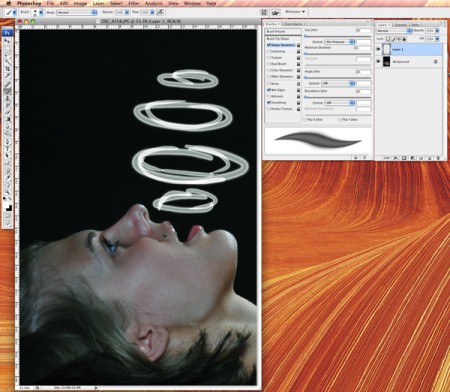Click lock all icon in Layers panel

404,39
